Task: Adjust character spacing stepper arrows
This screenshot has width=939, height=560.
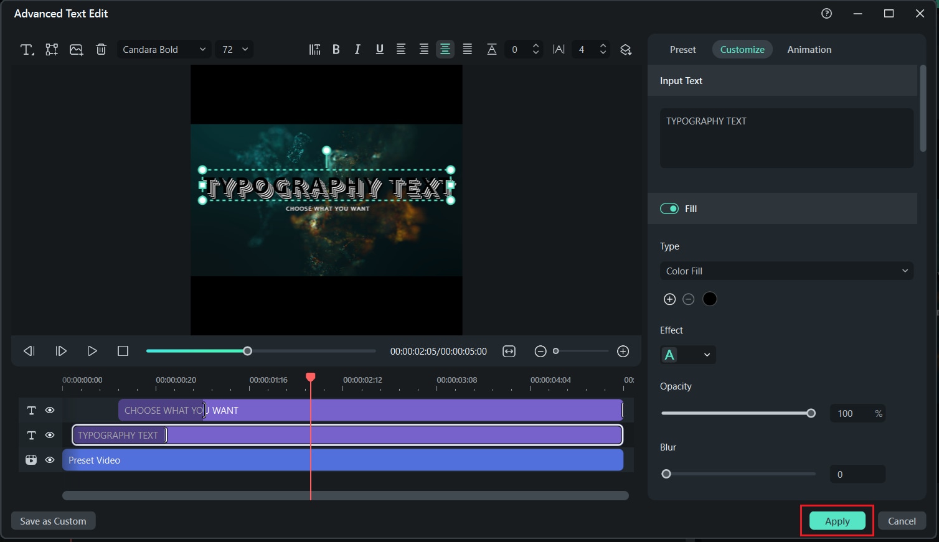Action: tap(603, 50)
